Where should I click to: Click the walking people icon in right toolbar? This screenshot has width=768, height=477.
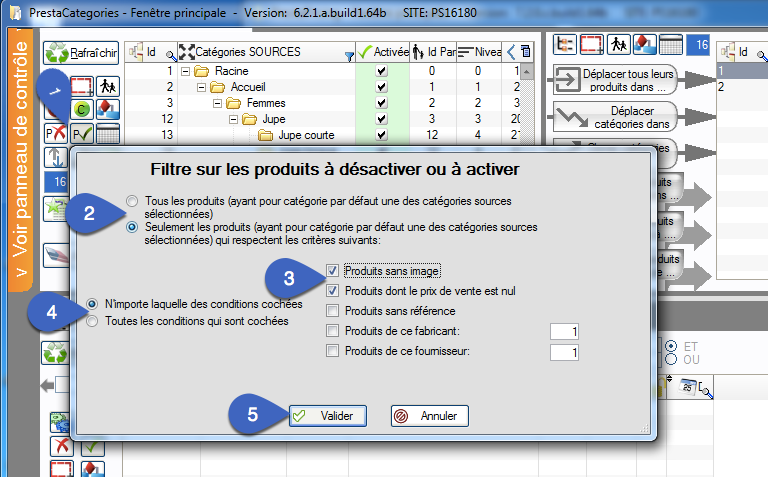[619, 45]
